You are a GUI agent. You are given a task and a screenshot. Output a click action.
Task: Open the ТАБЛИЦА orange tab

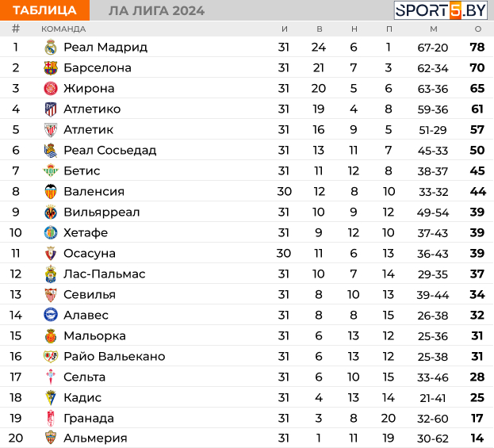[x=44, y=10]
